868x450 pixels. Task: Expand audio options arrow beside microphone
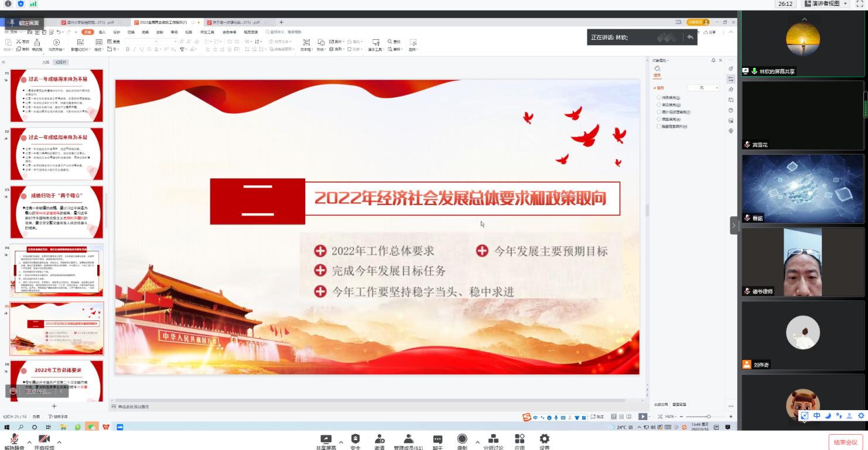29,442
